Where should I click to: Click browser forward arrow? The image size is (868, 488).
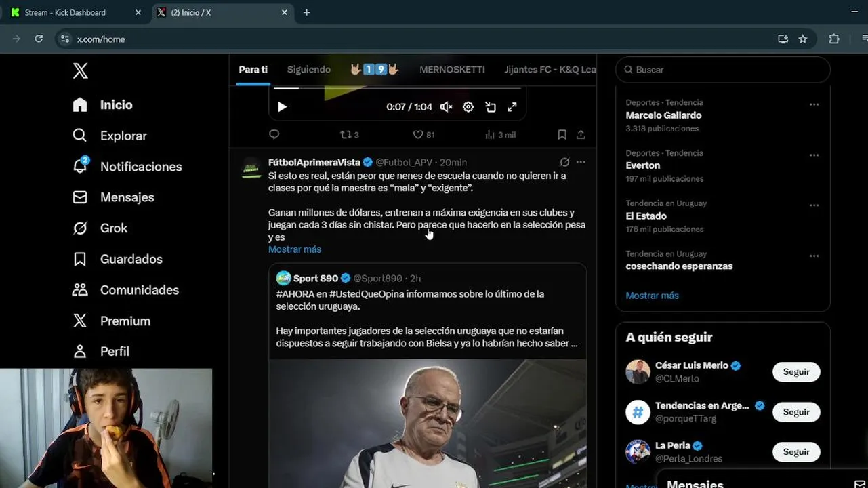[x=16, y=39]
